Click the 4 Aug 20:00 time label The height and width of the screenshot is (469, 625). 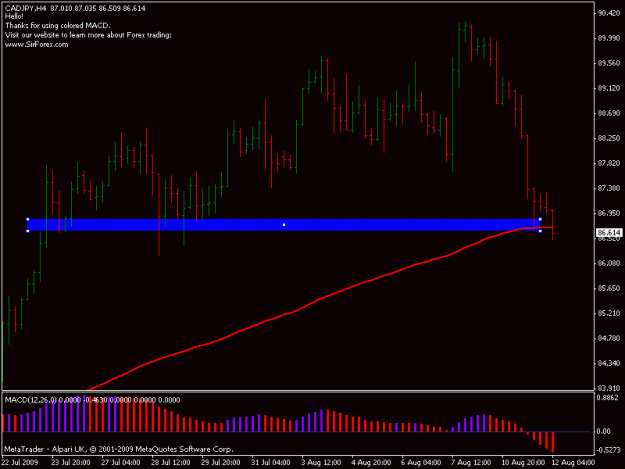(x=371, y=463)
